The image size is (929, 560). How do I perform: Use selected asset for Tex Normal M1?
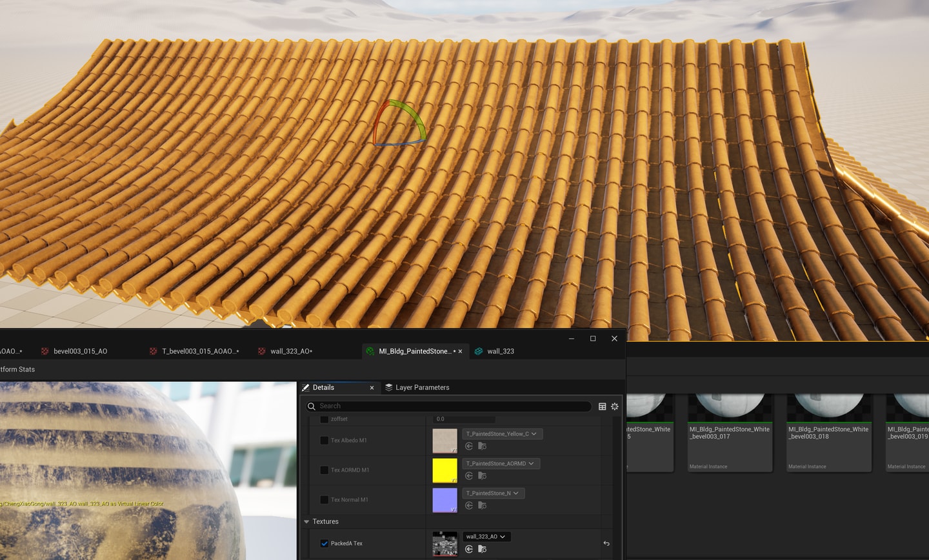(x=469, y=505)
